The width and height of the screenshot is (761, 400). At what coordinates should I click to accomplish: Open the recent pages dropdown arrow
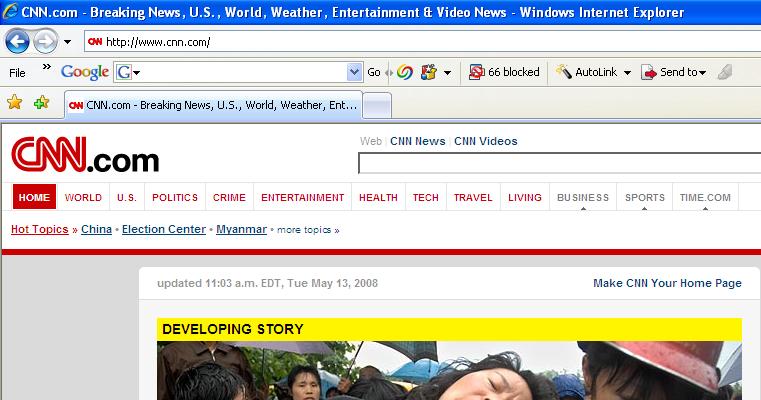(67, 42)
